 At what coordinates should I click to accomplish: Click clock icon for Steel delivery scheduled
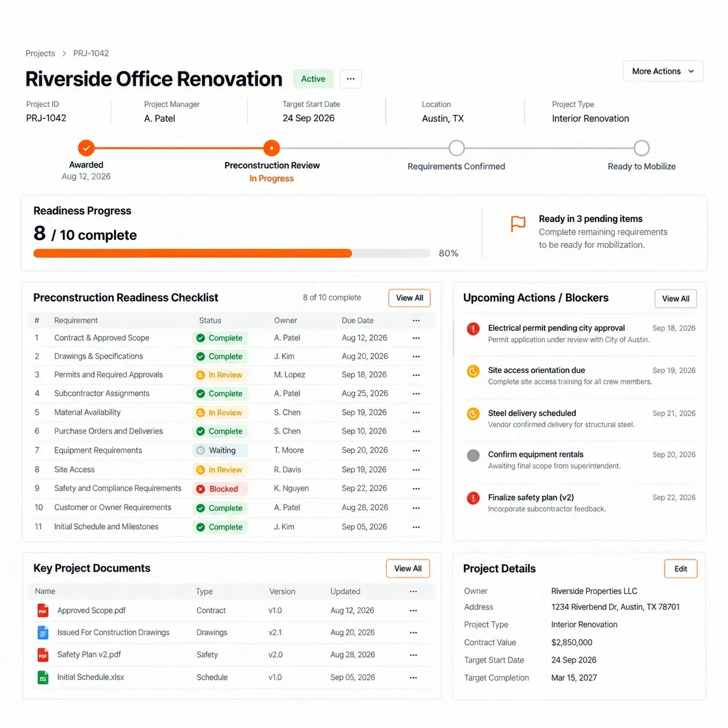[x=473, y=414]
